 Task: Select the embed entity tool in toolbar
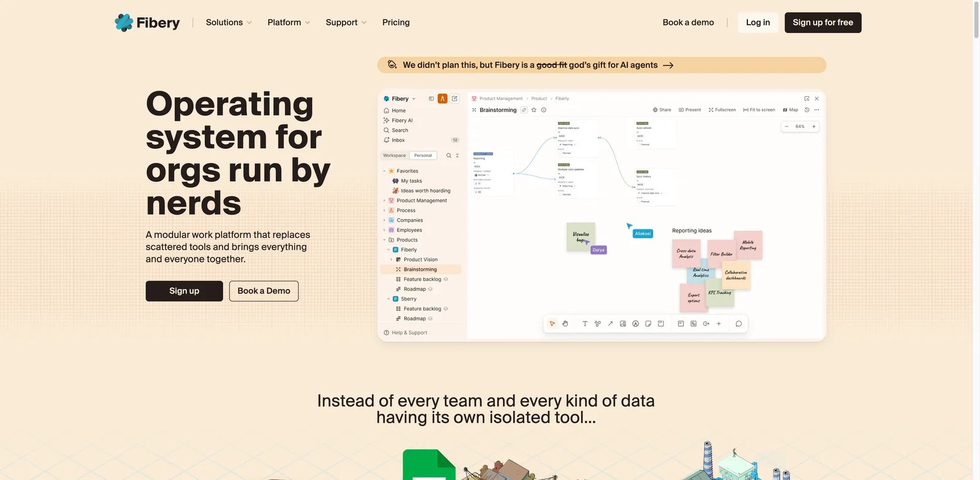[693, 324]
